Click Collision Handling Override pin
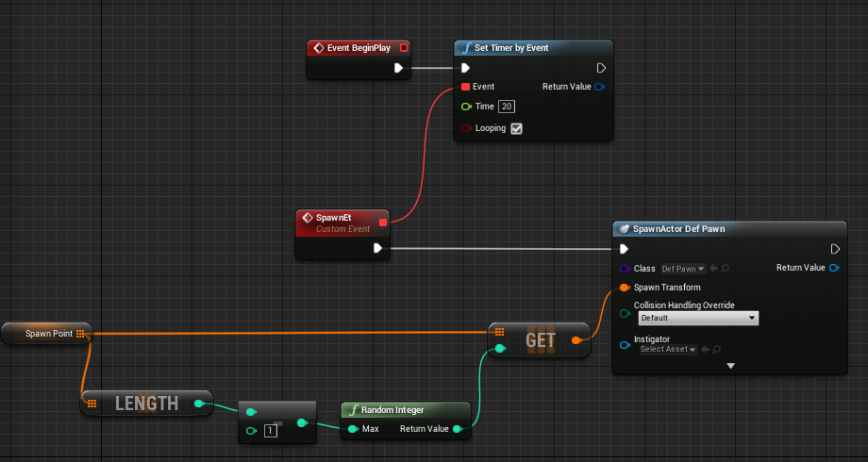Image resolution: width=868 pixels, height=462 pixels. 625,313
